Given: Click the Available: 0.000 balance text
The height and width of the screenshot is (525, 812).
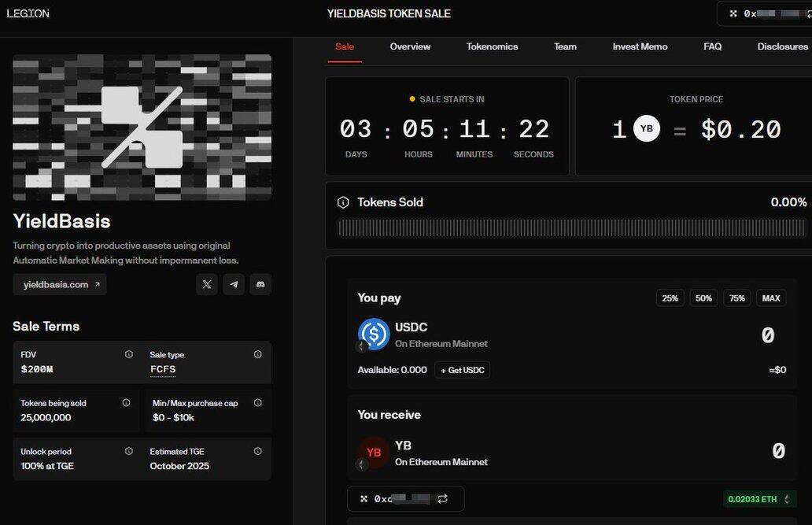Looking at the screenshot, I should coord(392,370).
